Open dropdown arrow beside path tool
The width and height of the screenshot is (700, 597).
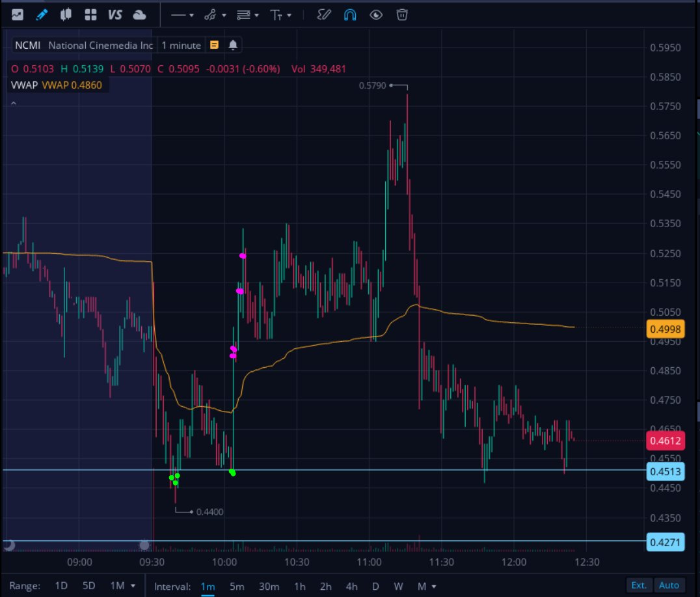point(224,15)
